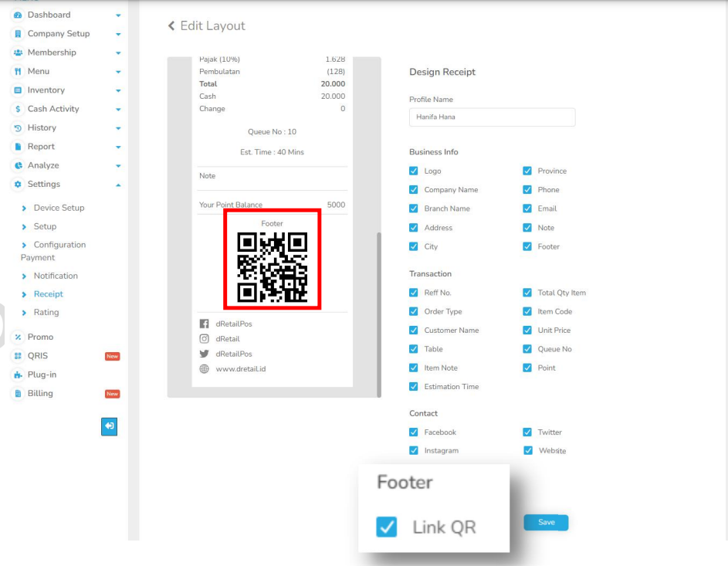Viewport: 728px width, 566px height.
Task: Click the Plug-in puzzle icon
Action: [x=18, y=375]
